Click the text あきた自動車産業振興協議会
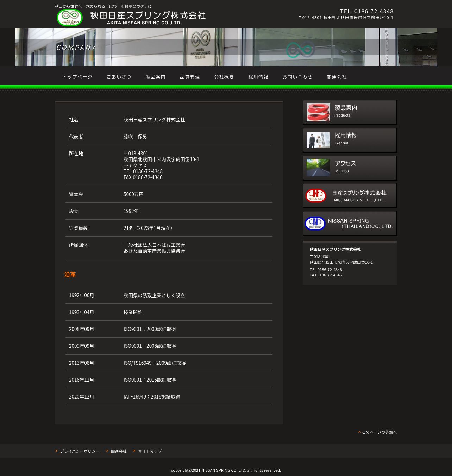 pos(154,251)
